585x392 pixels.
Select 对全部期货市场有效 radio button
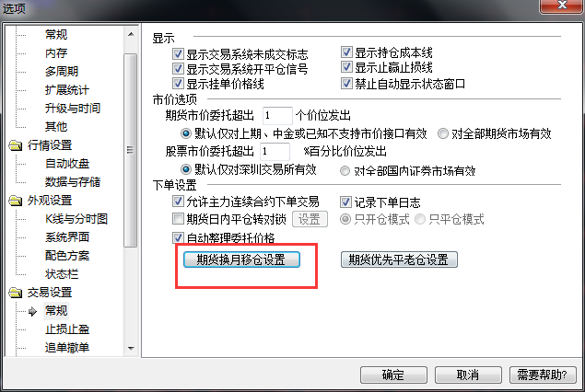click(443, 133)
